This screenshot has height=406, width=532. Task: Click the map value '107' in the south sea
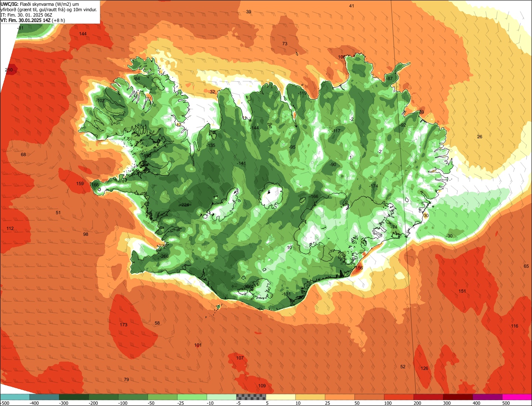click(240, 358)
